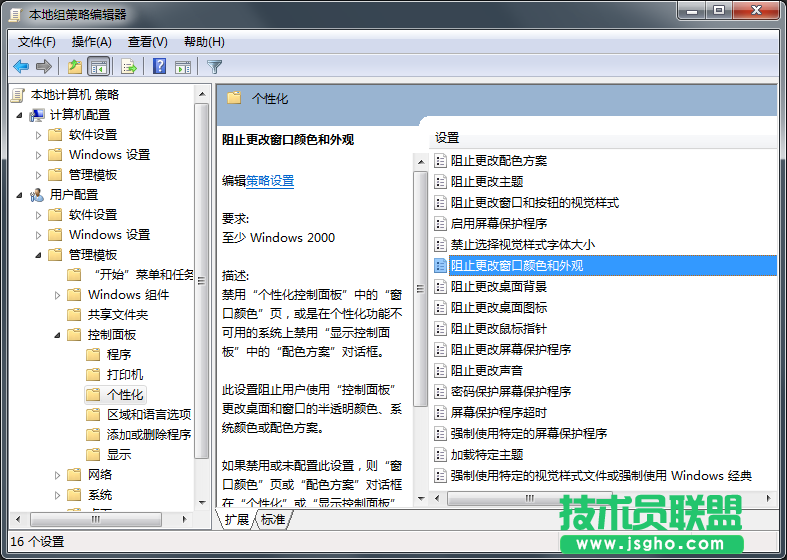Click the Back arrow toolbar icon
787x560 pixels.
click(21, 67)
